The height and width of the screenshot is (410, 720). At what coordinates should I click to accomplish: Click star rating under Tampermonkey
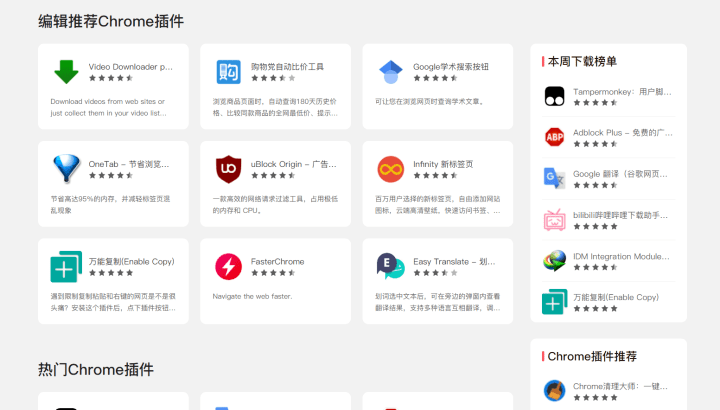(595, 102)
